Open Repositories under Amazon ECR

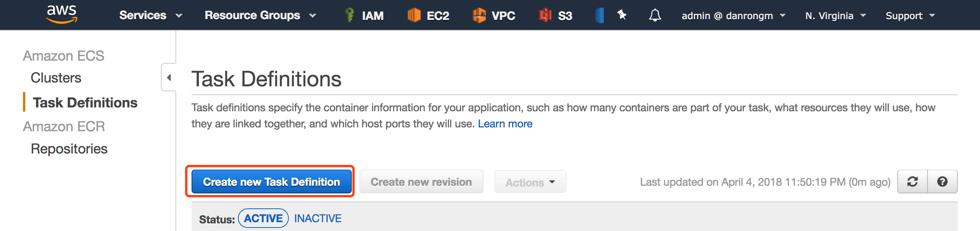(69, 149)
